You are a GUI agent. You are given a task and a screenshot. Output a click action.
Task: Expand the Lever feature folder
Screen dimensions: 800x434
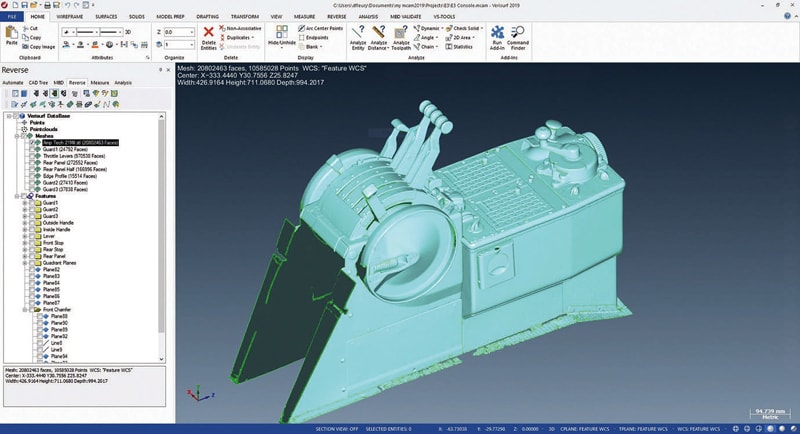tap(24, 236)
